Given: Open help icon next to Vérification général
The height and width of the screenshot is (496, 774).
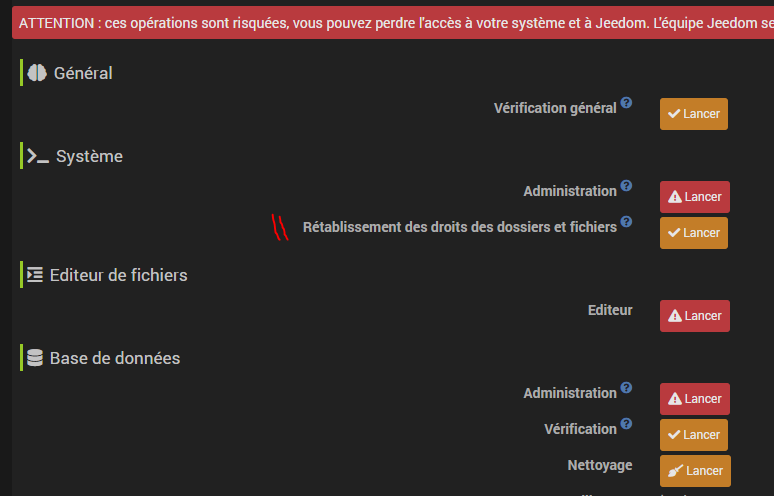Looking at the screenshot, I should (626, 103).
